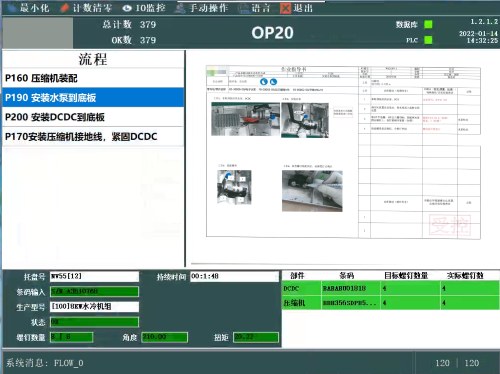Screen dimensions: 500x374
Task: Click the DCDC part cell
Action: coord(302,288)
